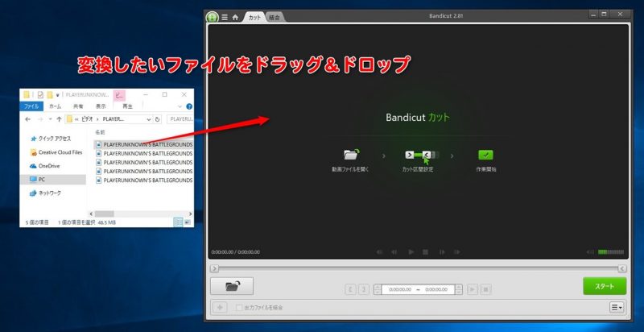Switch to the カット tab
Screen dimensions: 644x332
254,17
